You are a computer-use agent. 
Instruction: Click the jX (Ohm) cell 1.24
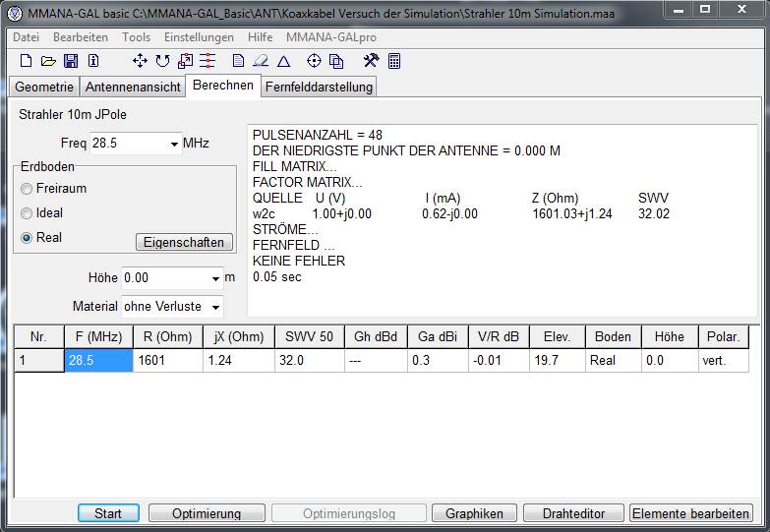(x=239, y=361)
